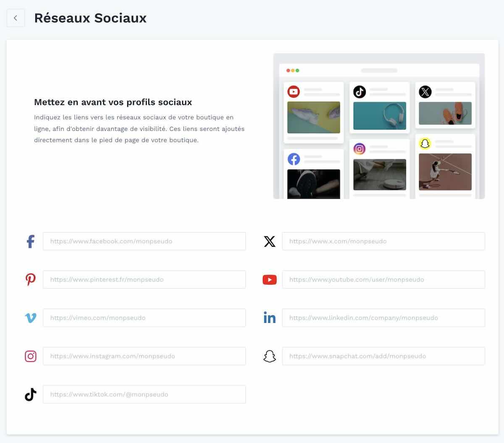Image resolution: width=504 pixels, height=443 pixels.
Task: Click the 'Mettez en avant vos profils sociaux' heading
Action: click(x=113, y=102)
